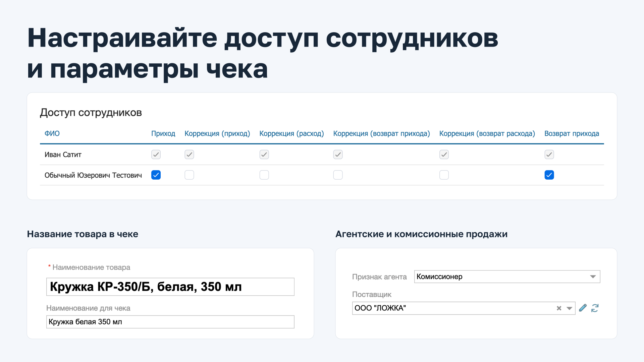Image resolution: width=644 pixels, height=362 pixels.
Task: Open the Признак агента combo box
Action: tap(507, 277)
